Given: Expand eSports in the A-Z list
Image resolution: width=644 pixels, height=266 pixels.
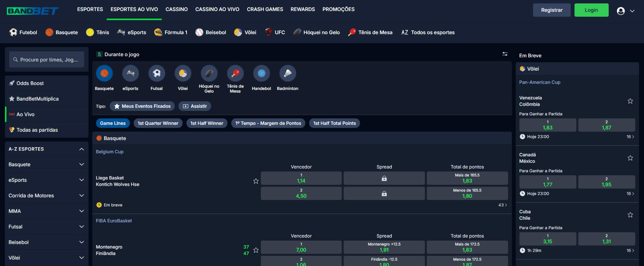Looking at the screenshot, I should tap(47, 180).
